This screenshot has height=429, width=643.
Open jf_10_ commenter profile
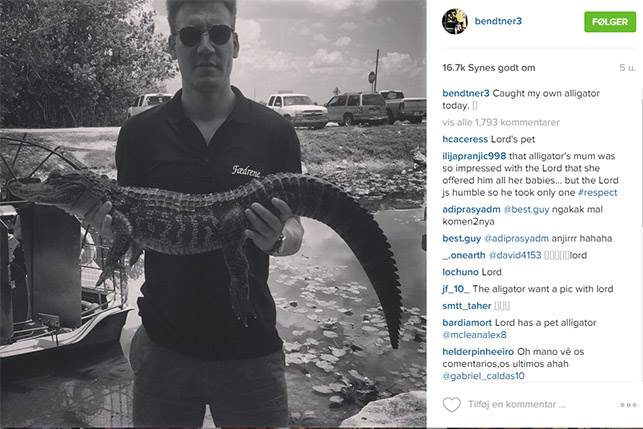point(456,289)
